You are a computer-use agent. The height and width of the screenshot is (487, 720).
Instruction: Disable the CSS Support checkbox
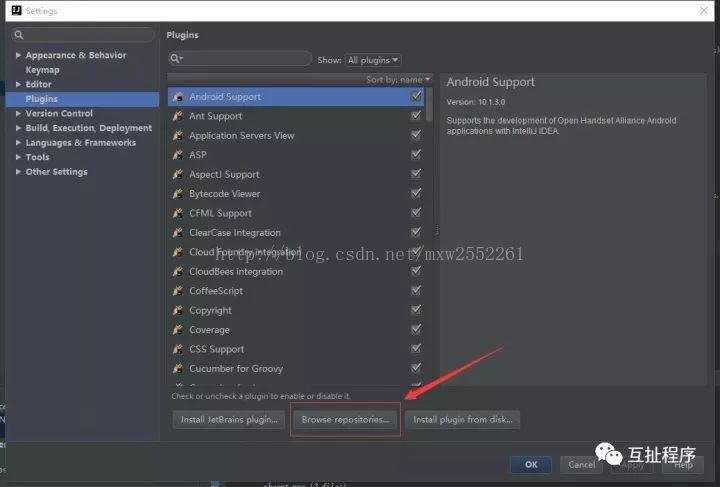pos(416,348)
